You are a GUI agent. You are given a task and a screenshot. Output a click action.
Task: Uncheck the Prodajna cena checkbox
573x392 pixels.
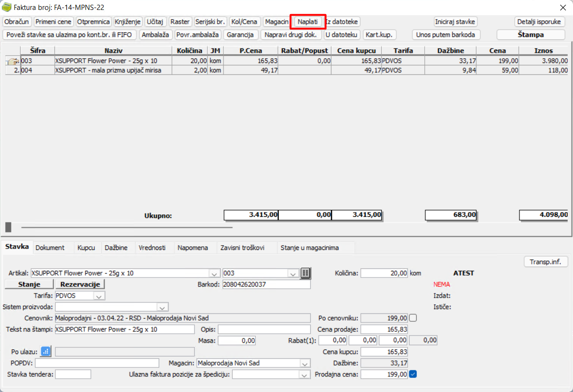(413, 374)
